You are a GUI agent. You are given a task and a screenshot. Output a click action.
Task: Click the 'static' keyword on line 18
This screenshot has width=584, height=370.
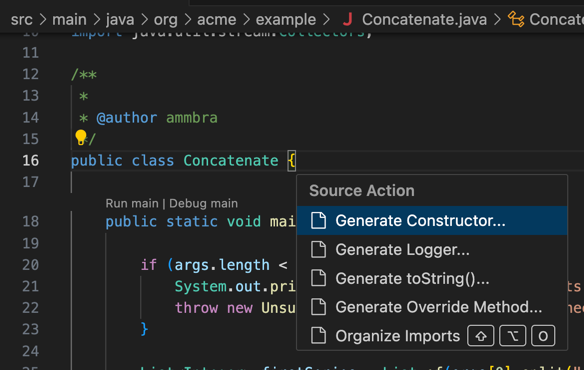pyautogui.click(x=192, y=222)
